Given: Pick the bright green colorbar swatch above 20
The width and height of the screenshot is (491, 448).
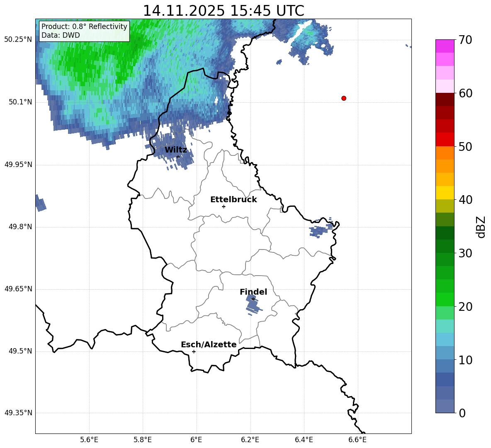Looking at the screenshot, I should (445, 299).
